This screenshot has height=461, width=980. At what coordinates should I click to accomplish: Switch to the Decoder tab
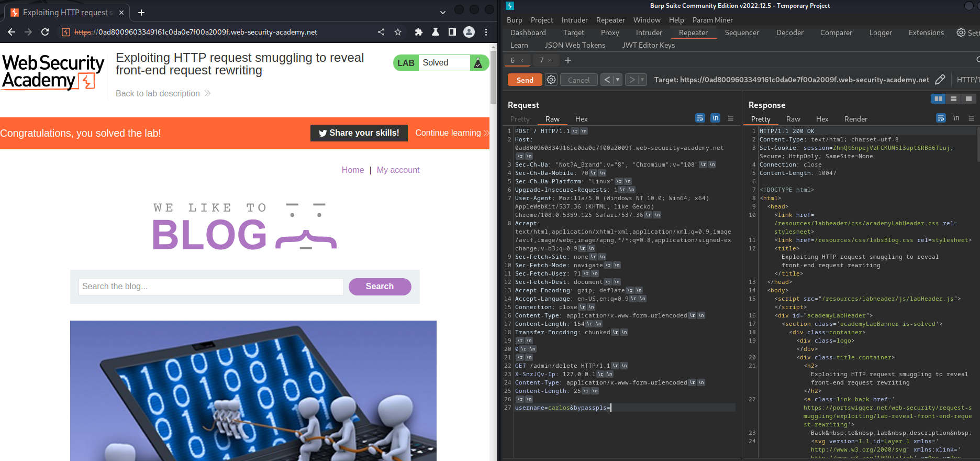coord(789,32)
